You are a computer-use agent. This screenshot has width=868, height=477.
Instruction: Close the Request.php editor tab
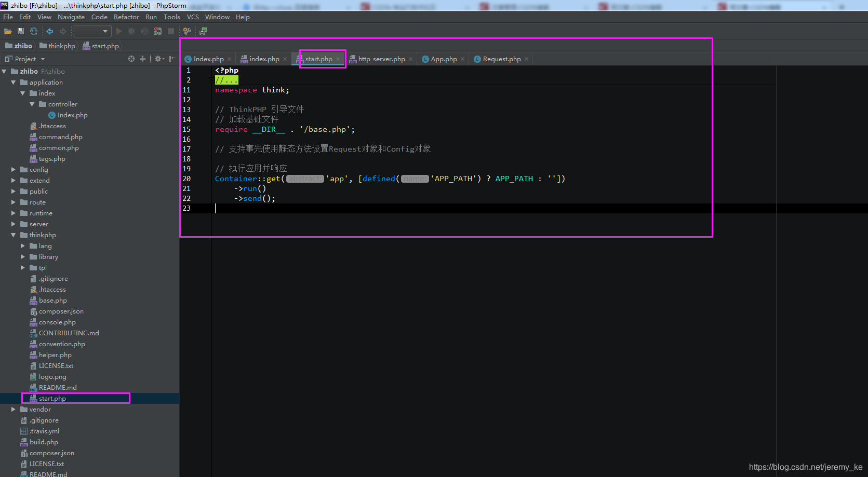pos(527,59)
